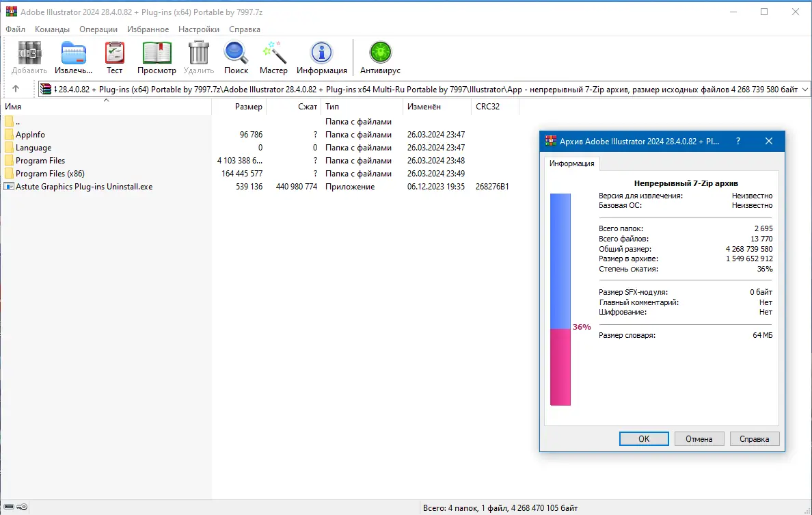Screen dimensions: 812x515
Task: Sort by Тип column header
Action: [x=362, y=106]
